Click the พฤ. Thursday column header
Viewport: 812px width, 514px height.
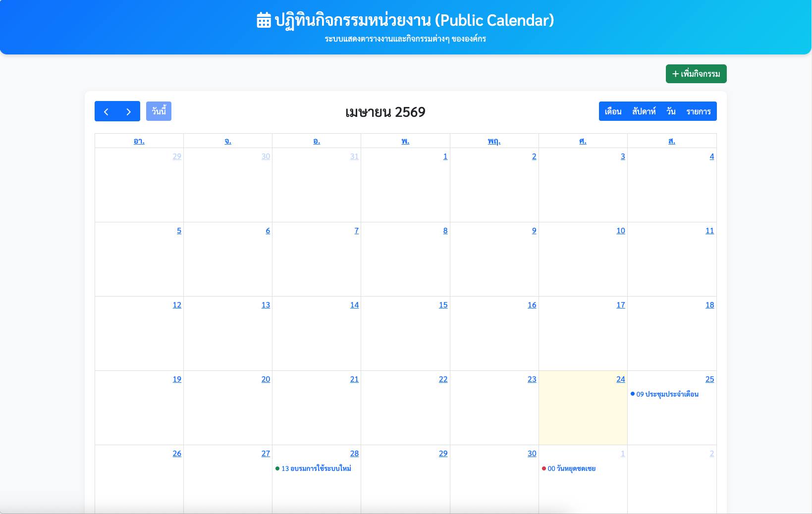[x=494, y=141]
